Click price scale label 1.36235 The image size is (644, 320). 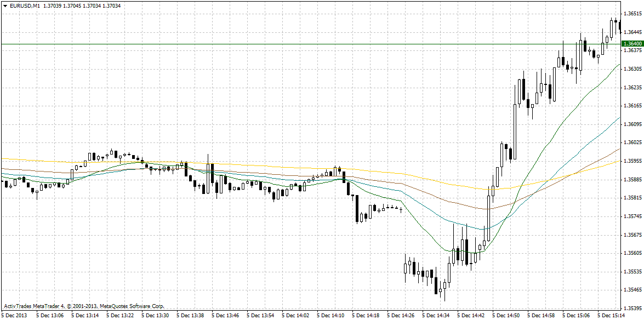[x=632, y=88]
